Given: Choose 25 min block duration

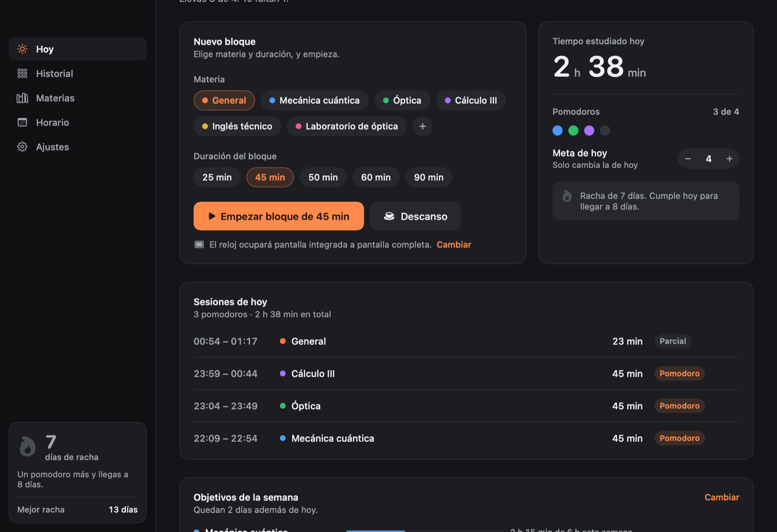Looking at the screenshot, I should [x=217, y=177].
